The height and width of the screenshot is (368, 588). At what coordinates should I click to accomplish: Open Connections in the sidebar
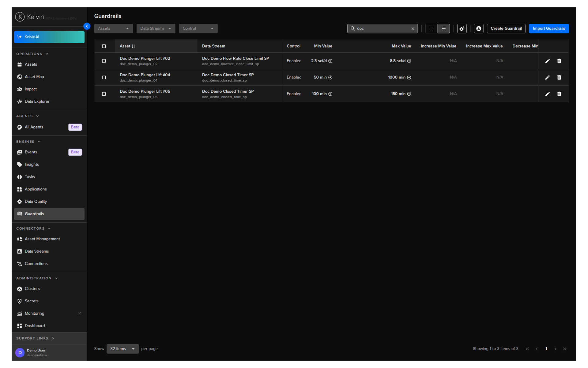point(49,264)
